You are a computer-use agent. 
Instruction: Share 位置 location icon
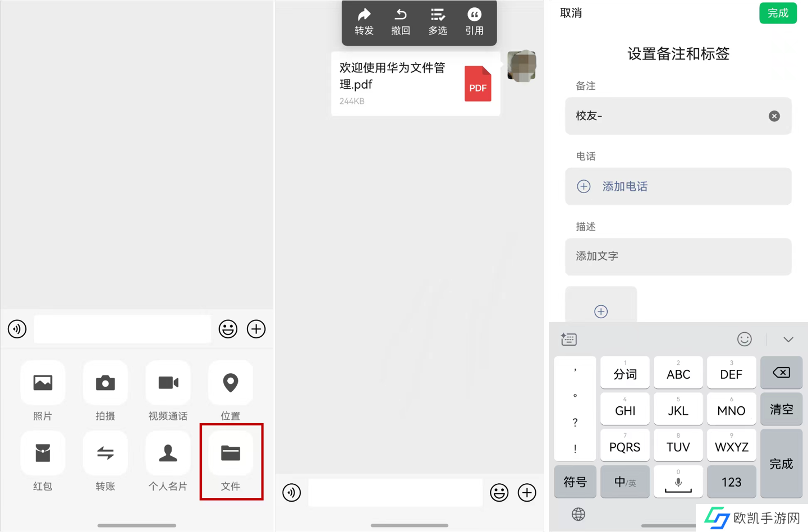click(x=230, y=383)
